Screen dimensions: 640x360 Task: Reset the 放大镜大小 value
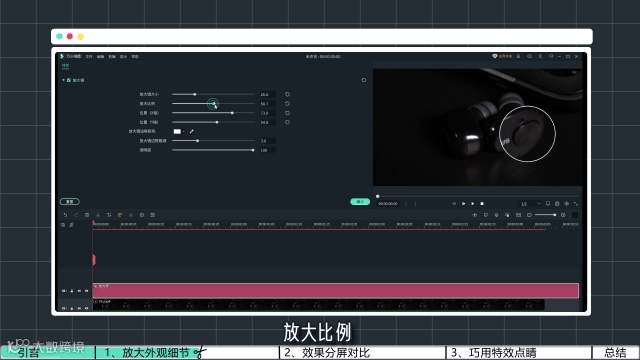click(287, 94)
